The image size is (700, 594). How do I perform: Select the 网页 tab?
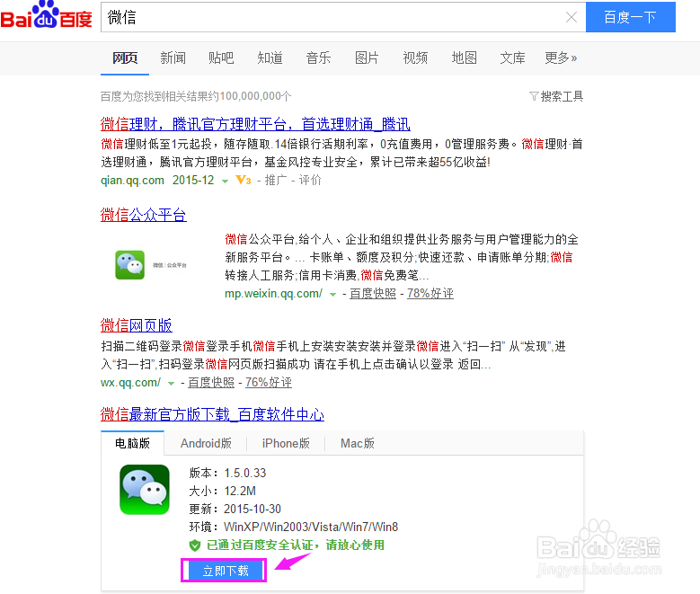point(125,58)
